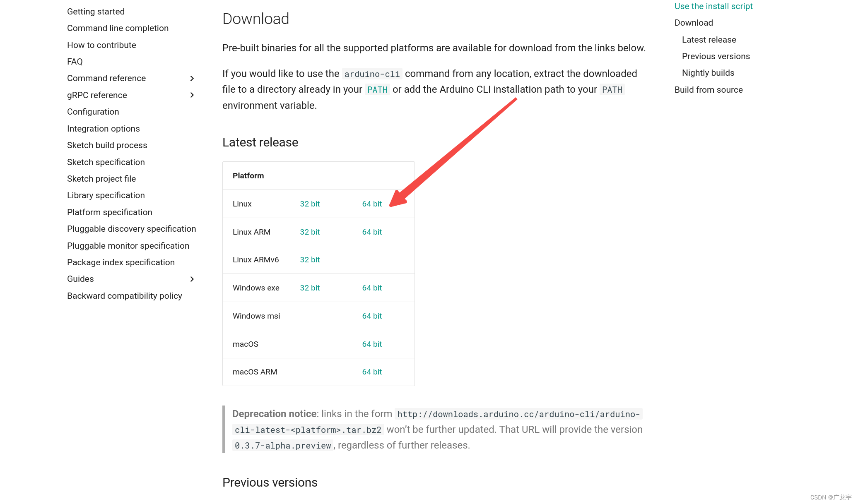The height and width of the screenshot is (504, 858).
Task: Select macOS ARM 64 bit download
Action: (372, 372)
